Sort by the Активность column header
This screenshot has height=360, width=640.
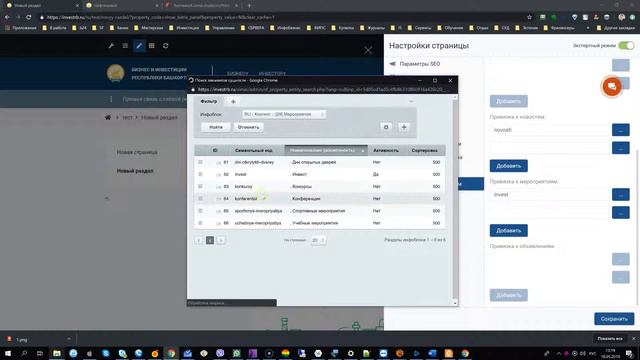coord(385,151)
